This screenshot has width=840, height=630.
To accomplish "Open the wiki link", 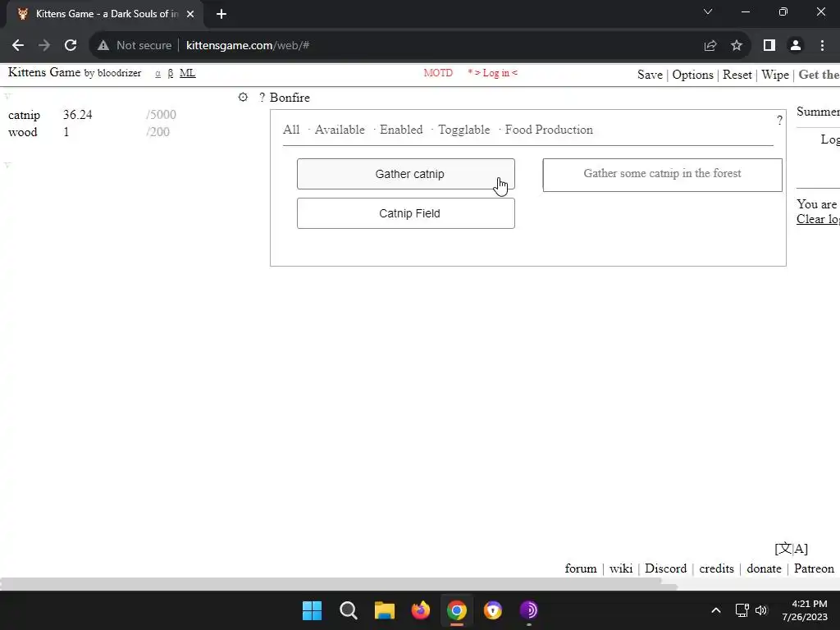I will coord(621,568).
